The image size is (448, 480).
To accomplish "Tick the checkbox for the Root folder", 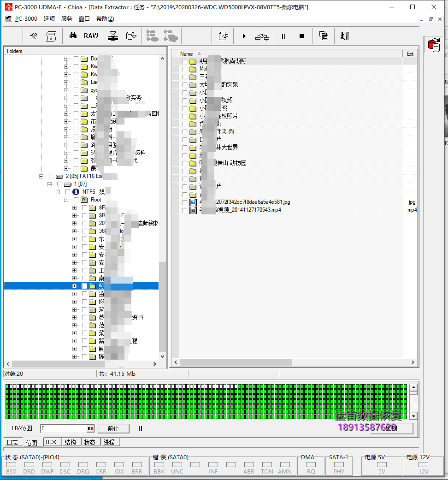I will (x=76, y=200).
